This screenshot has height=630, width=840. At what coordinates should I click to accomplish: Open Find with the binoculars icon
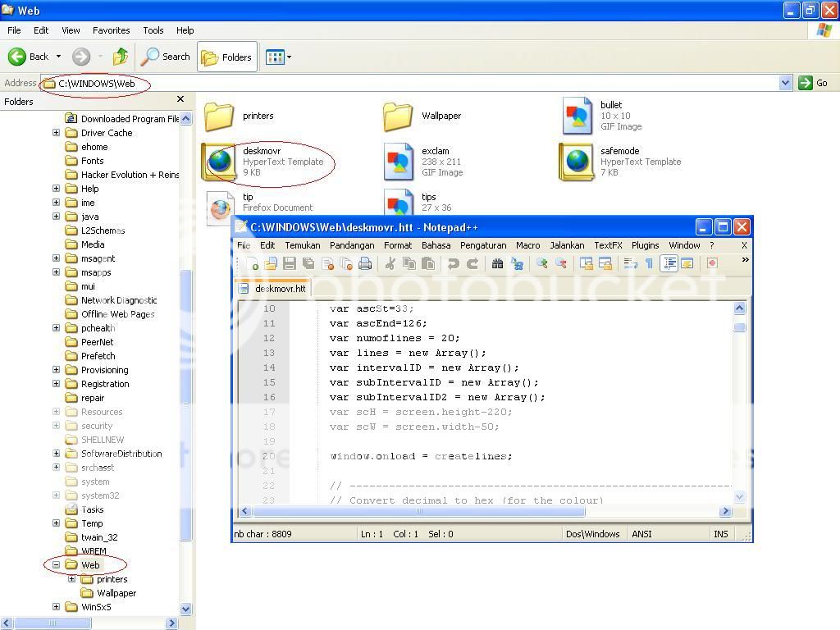click(498, 263)
